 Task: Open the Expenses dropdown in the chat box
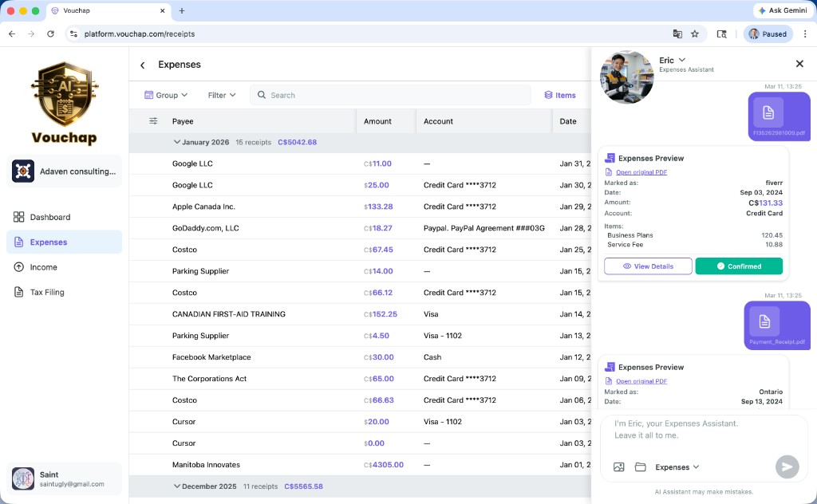(x=677, y=467)
